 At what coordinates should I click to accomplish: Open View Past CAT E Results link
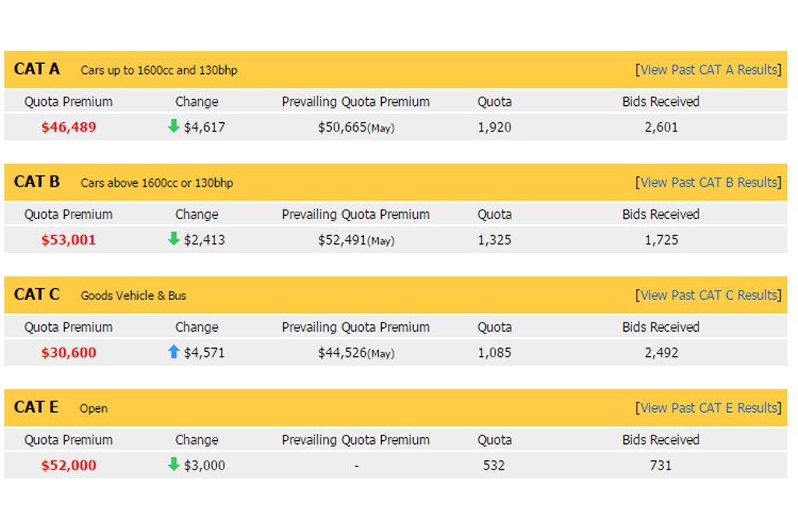click(x=708, y=408)
